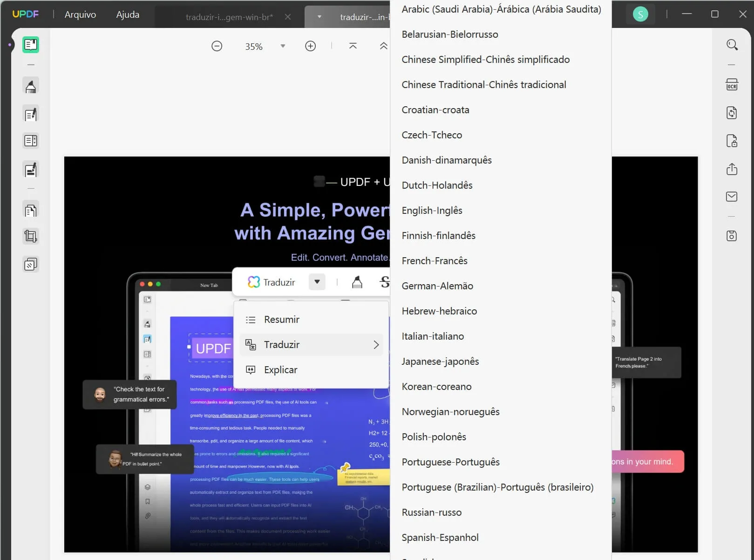
Task: Select Arabic (Saudi Arabia) language
Action: 501,9
